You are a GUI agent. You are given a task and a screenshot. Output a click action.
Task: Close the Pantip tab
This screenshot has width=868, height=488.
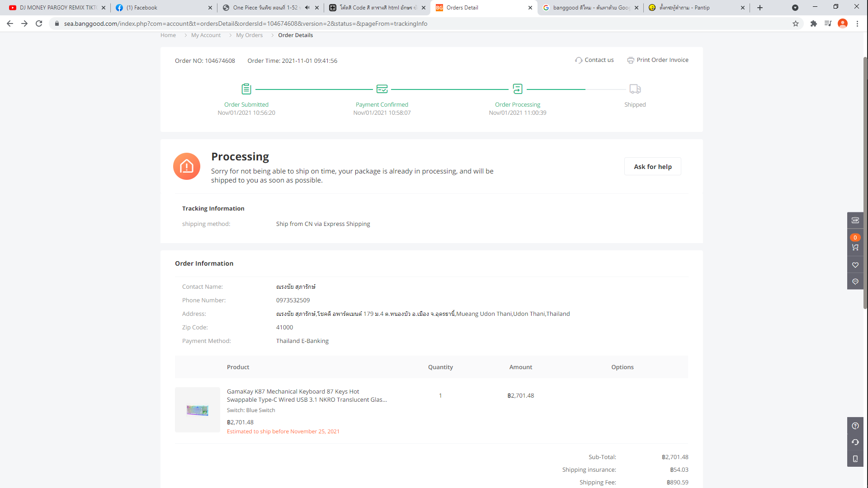743,8
